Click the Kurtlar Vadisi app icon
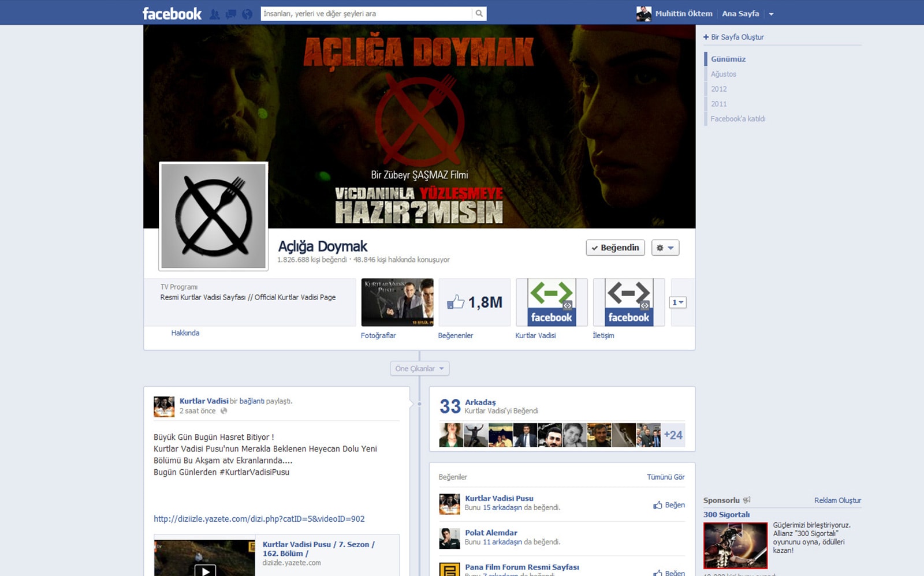Screen dimensions: 924x576 click(552, 302)
